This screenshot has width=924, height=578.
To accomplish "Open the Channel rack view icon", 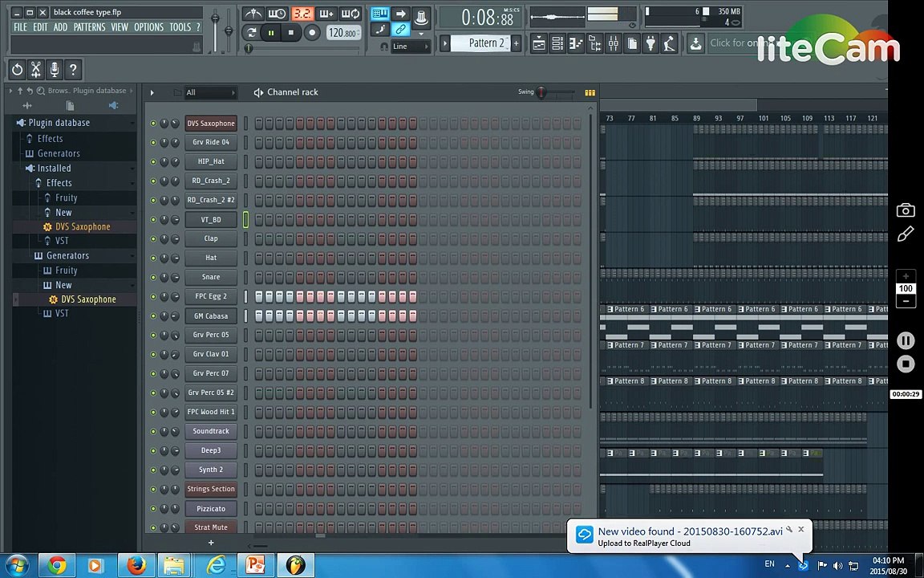I will [557, 43].
